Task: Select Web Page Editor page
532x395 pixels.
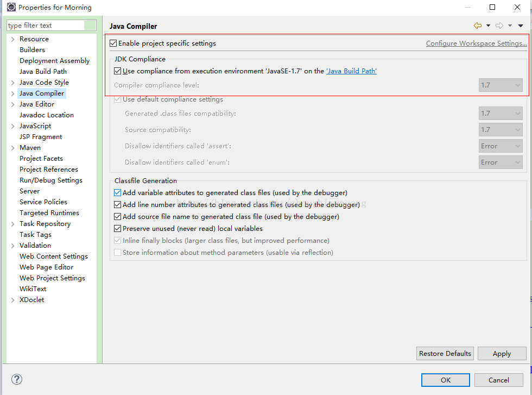Action: [47, 267]
